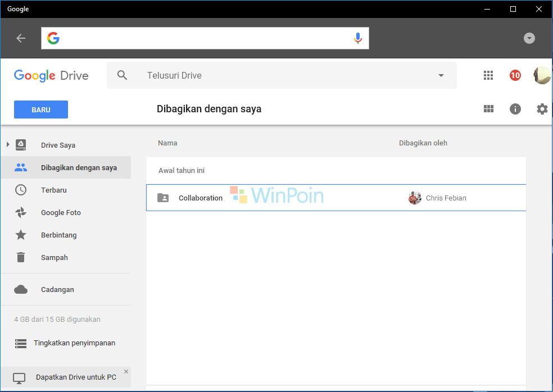Show details with the info icon

(x=515, y=109)
